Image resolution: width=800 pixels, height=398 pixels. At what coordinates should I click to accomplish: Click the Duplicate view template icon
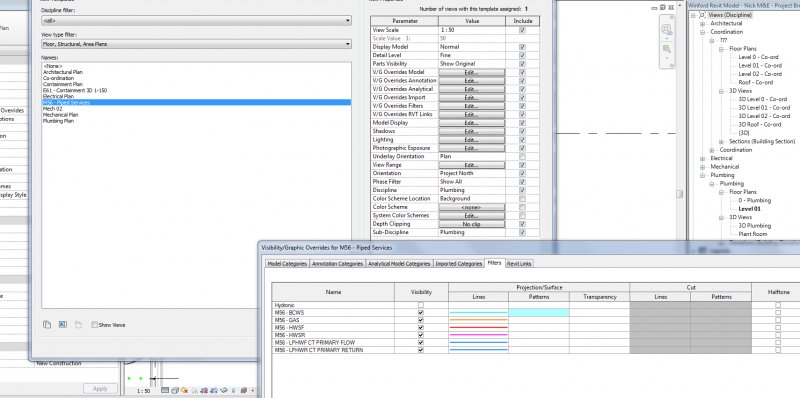pos(47,325)
